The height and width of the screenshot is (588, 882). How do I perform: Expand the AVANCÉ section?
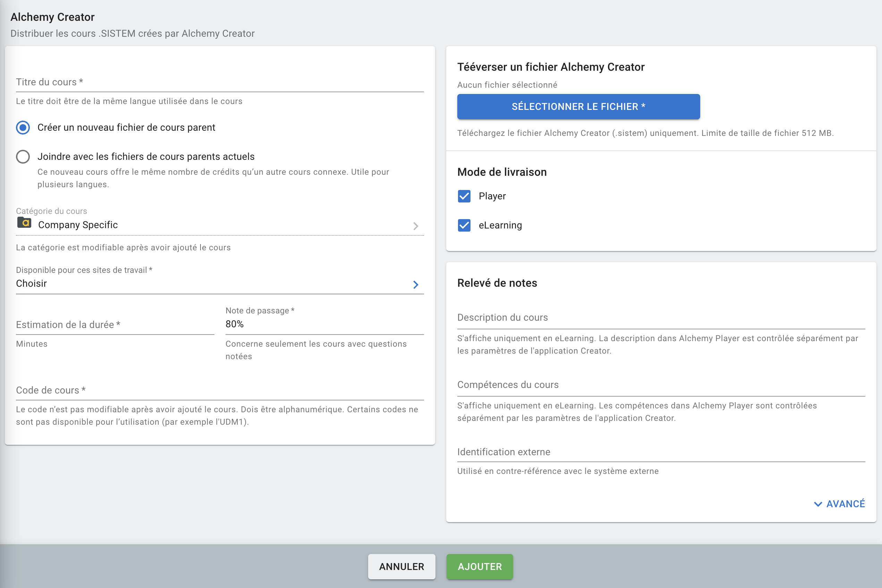tap(839, 504)
